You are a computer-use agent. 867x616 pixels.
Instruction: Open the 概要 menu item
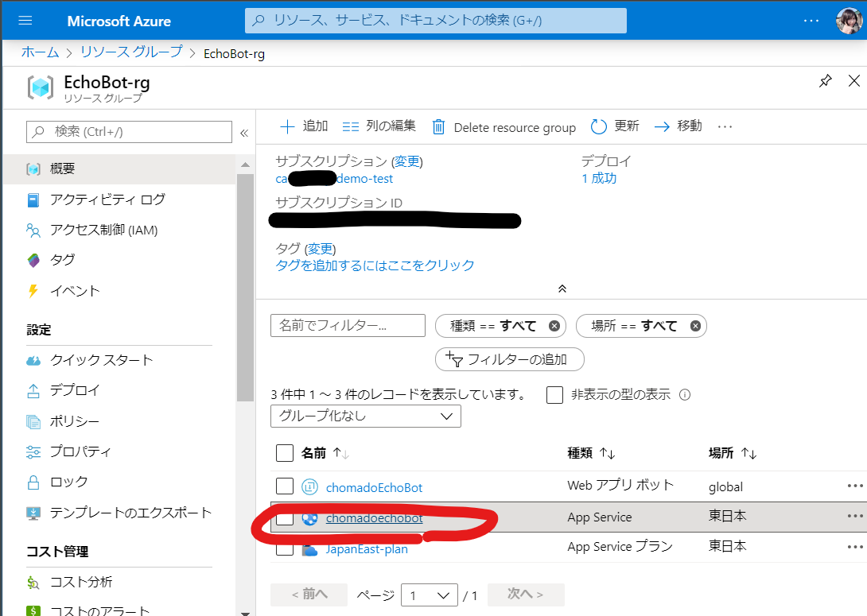(119, 169)
